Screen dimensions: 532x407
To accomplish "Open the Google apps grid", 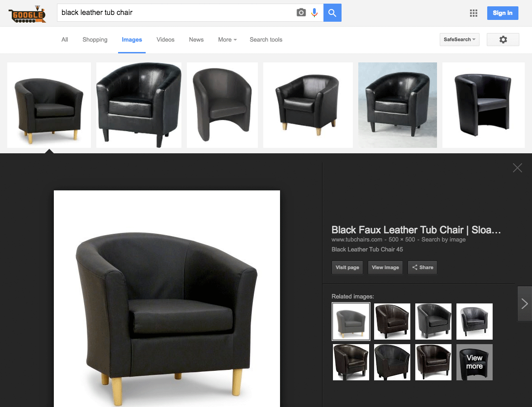I will 473,13.
